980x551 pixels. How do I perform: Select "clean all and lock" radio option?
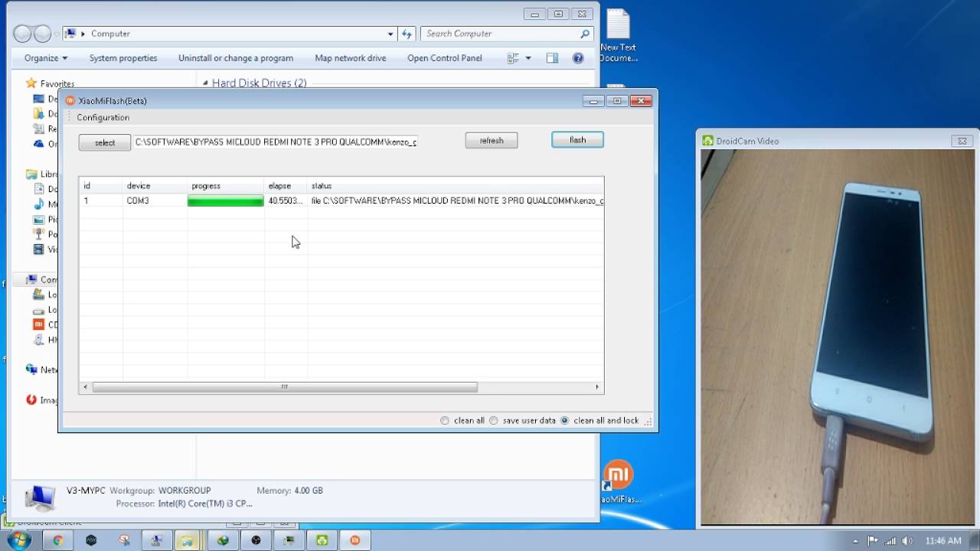(x=565, y=420)
